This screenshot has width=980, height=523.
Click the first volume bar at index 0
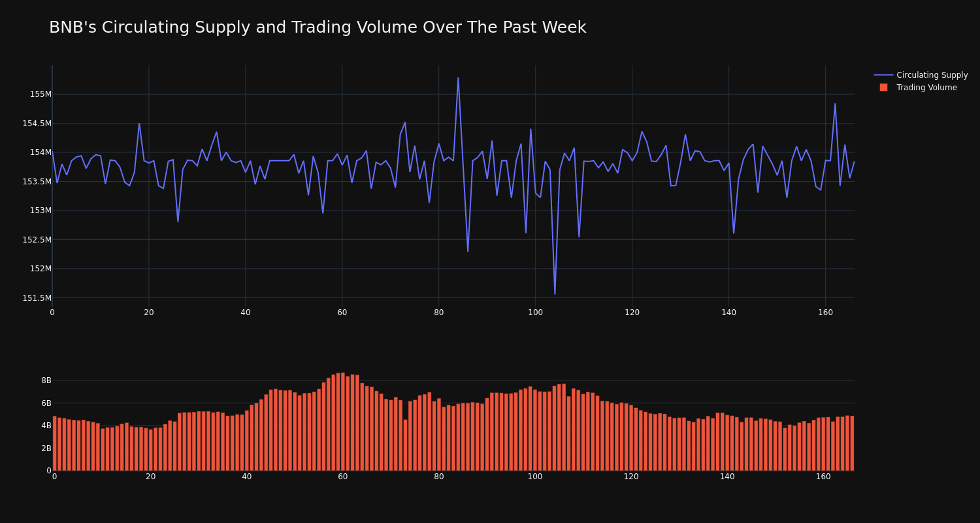tap(54, 443)
